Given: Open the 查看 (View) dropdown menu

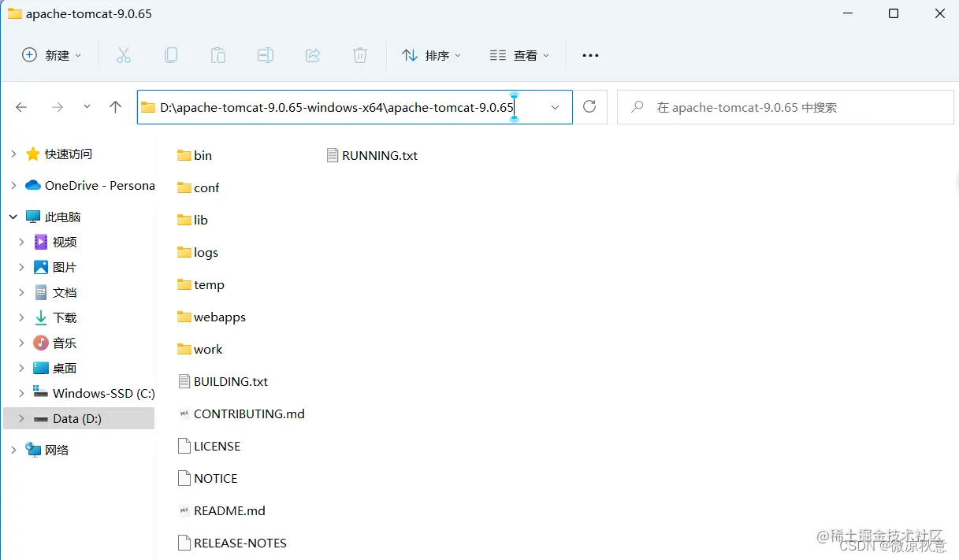Looking at the screenshot, I should 519,55.
